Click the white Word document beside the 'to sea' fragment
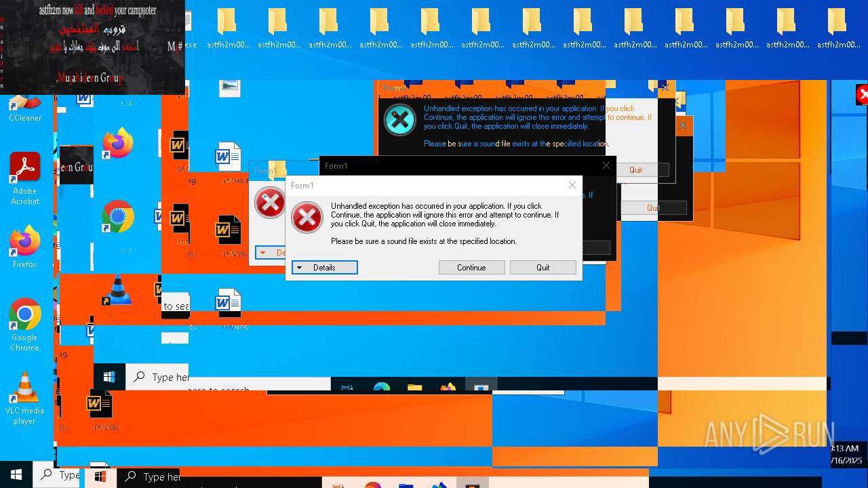 pyautogui.click(x=228, y=303)
